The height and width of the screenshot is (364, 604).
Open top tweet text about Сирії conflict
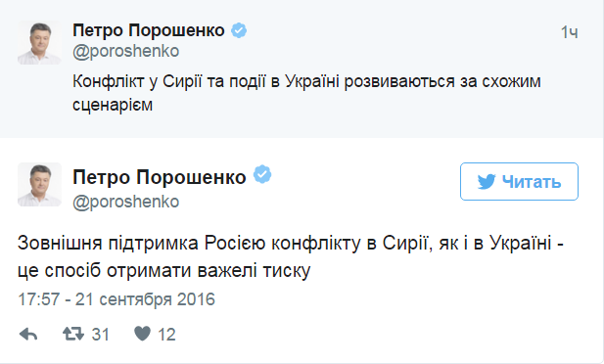[306, 93]
